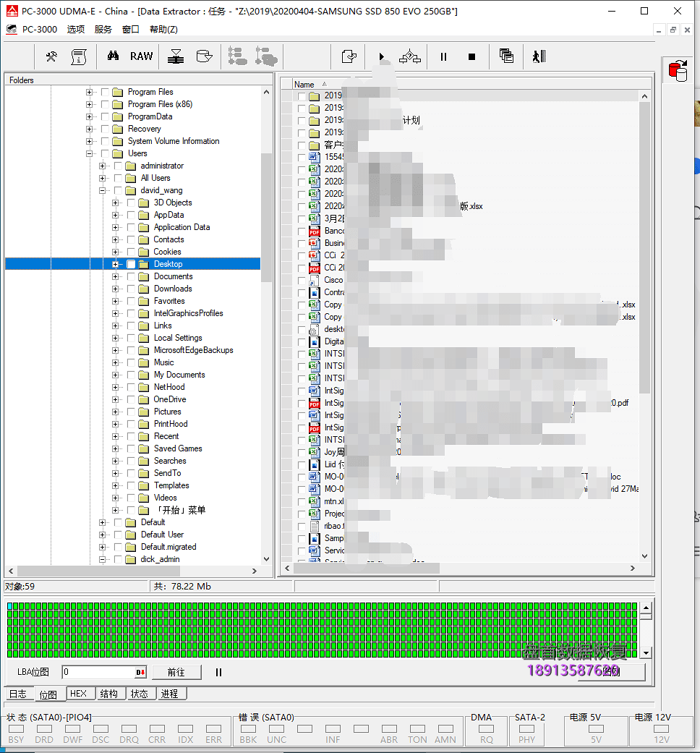Expand the administrator folder node
The height and width of the screenshot is (753, 700).
point(102,166)
